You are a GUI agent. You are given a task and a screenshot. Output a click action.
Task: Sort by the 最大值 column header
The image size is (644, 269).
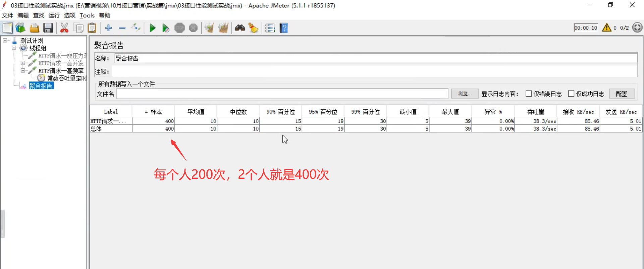click(x=450, y=112)
